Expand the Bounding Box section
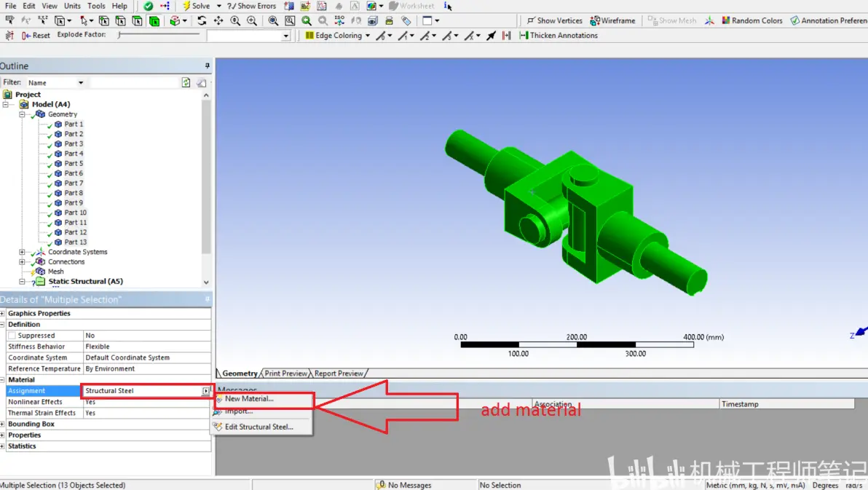 click(3, 424)
